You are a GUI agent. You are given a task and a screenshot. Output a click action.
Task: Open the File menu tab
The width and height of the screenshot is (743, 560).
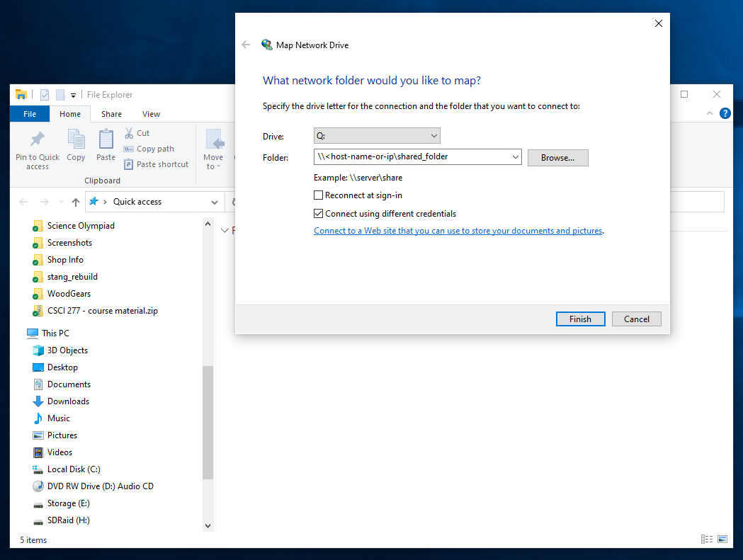(x=30, y=114)
